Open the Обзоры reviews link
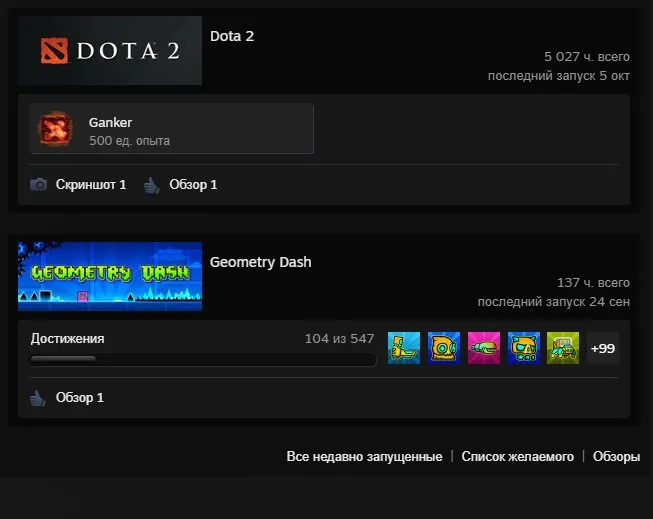 [x=616, y=457]
